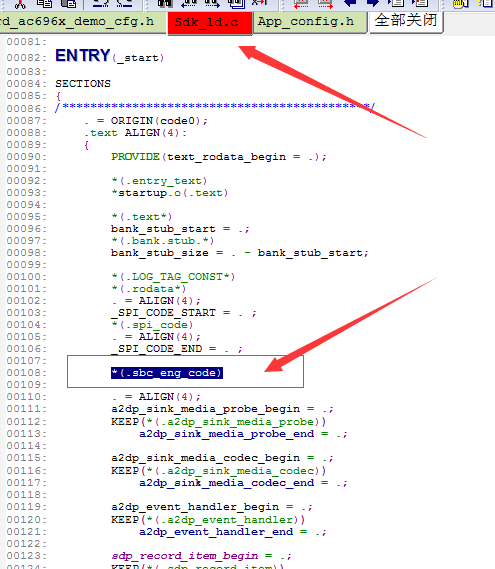Click a2dp_event_handler_begin line

click(212, 507)
